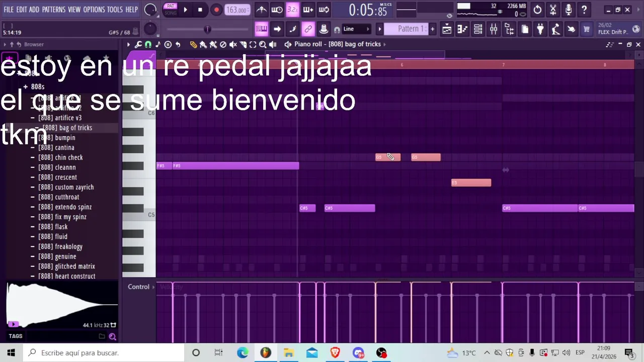644x362 pixels.
Task: Disable typing keyboard to piano
Action: tap(261, 29)
